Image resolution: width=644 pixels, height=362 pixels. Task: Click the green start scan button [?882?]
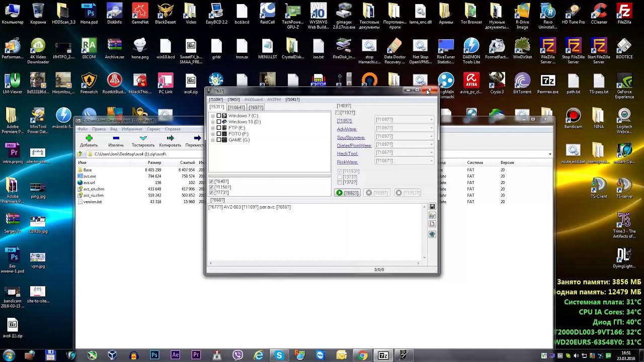pos(347,193)
